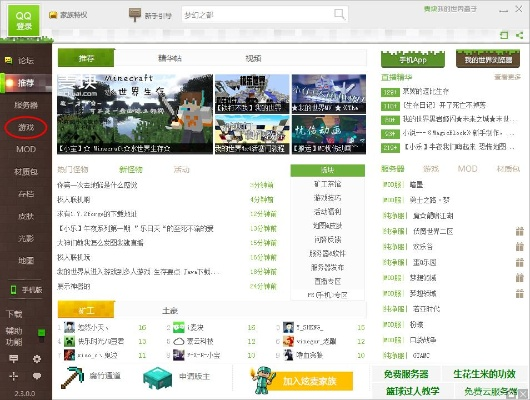Image resolution: width=530 pixels, height=400 pixels.
Task: Click the magnifier search icon
Action: click(x=339, y=14)
